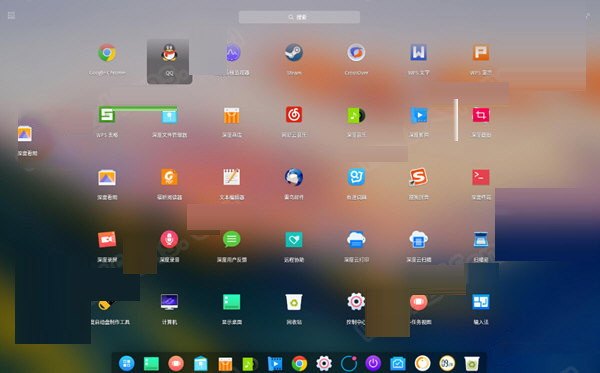Toggle category view icon at top-left
This screenshot has height=373, width=600.
point(11,15)
